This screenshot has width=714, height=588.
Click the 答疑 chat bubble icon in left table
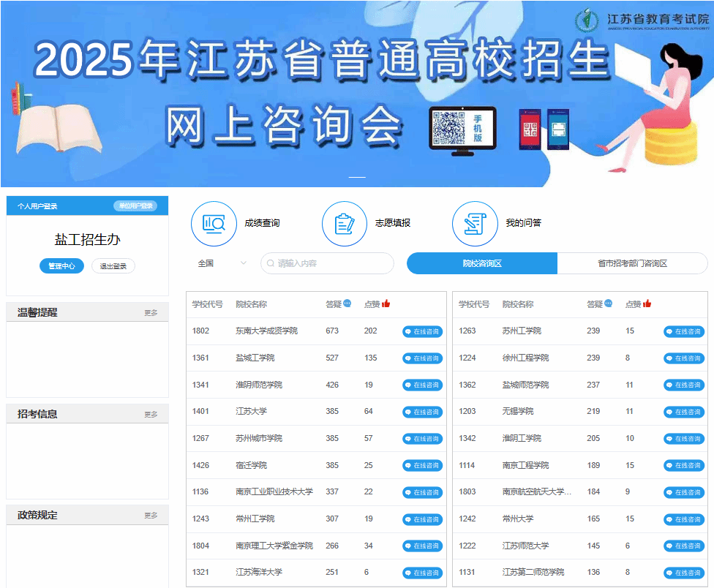coord(347,304)
